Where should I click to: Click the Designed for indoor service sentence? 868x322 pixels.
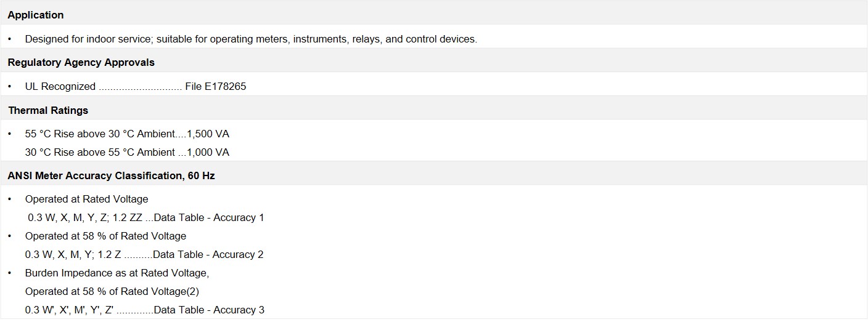[251, 39]
